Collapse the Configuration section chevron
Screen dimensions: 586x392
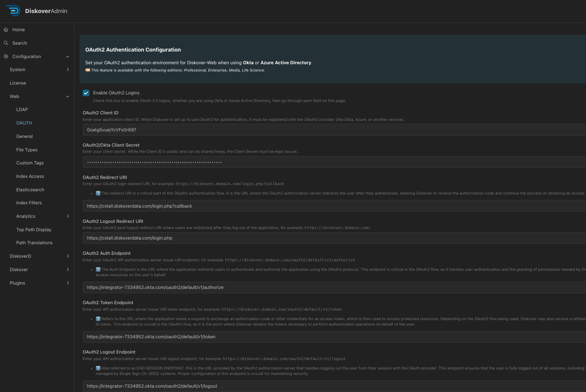tap(68, 57)
